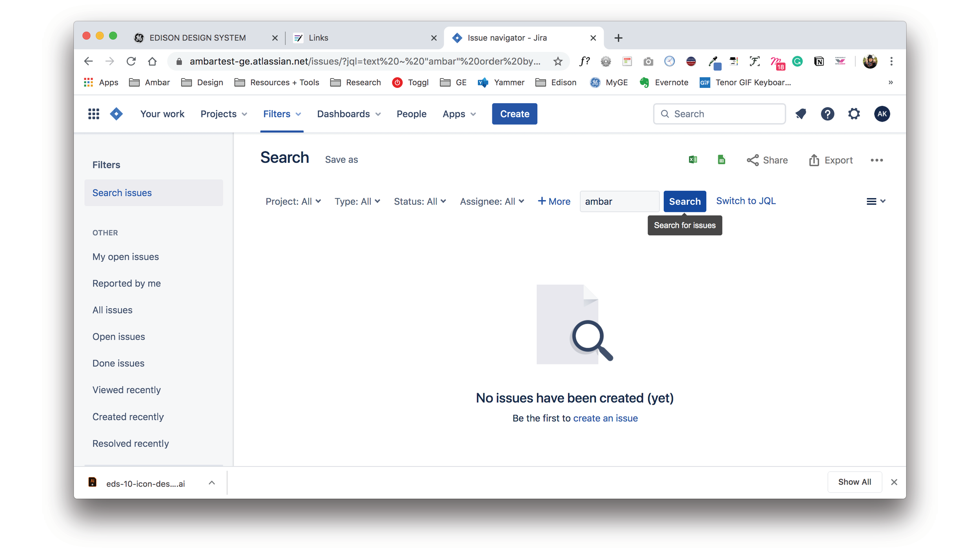This screenshot has height=552, width=980.
Task: Open the list view switcher dropdown
Action: [x=876, y=201]
